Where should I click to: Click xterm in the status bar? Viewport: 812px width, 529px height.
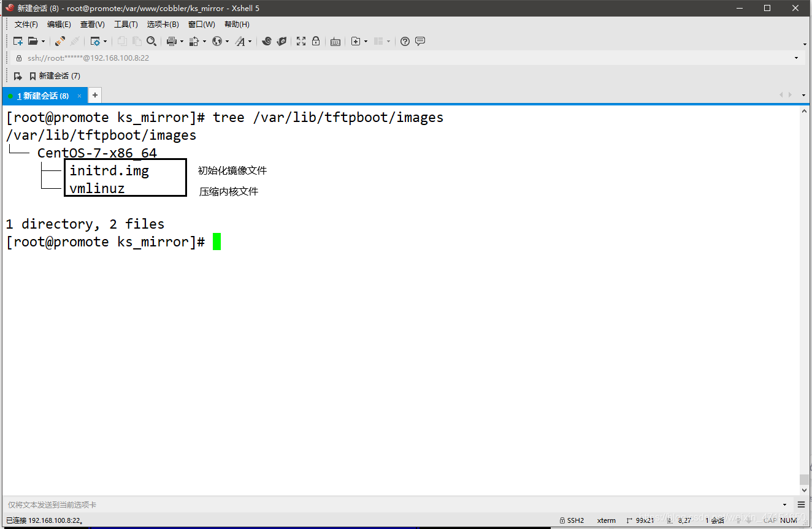pos(607,520)
